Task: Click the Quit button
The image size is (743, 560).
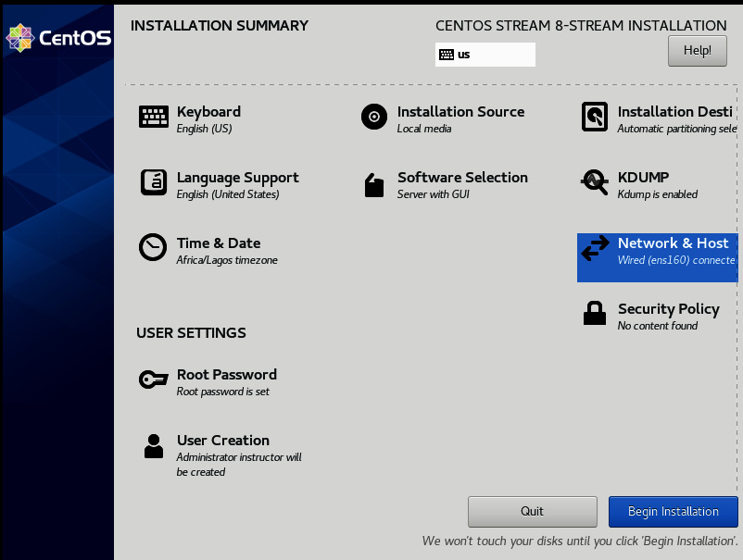Action: [x=532, y=511]
